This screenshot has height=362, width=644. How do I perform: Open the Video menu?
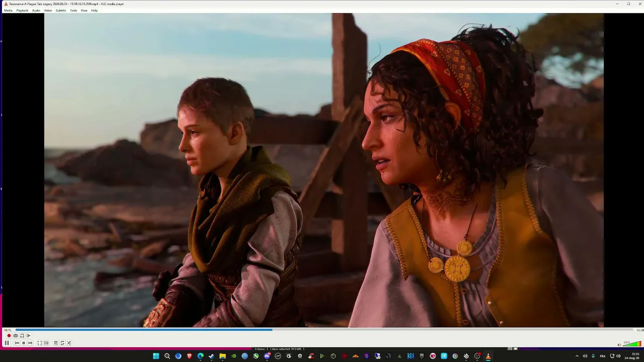[48, 11]
